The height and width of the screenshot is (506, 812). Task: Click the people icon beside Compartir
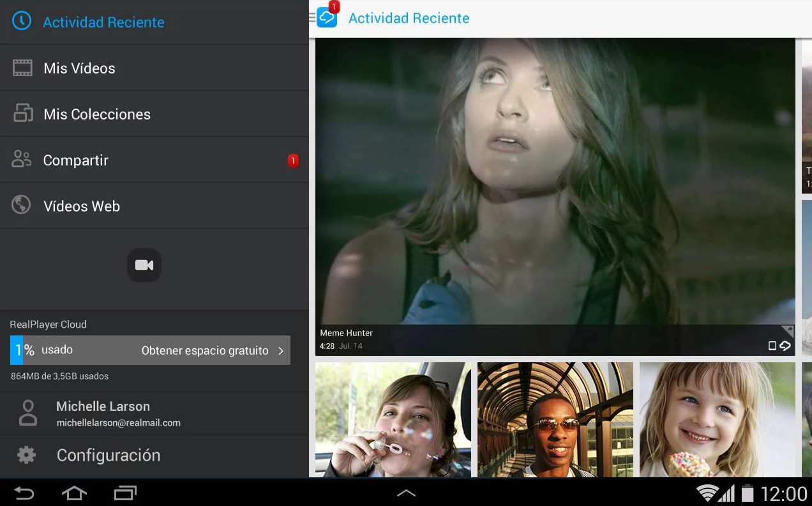click(x=22, y=159)
